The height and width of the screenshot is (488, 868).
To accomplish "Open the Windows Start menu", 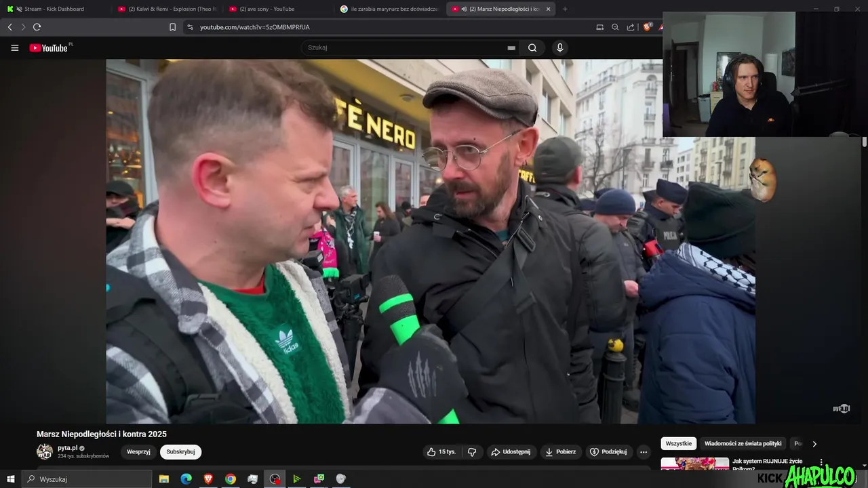I will pos(11,479).
